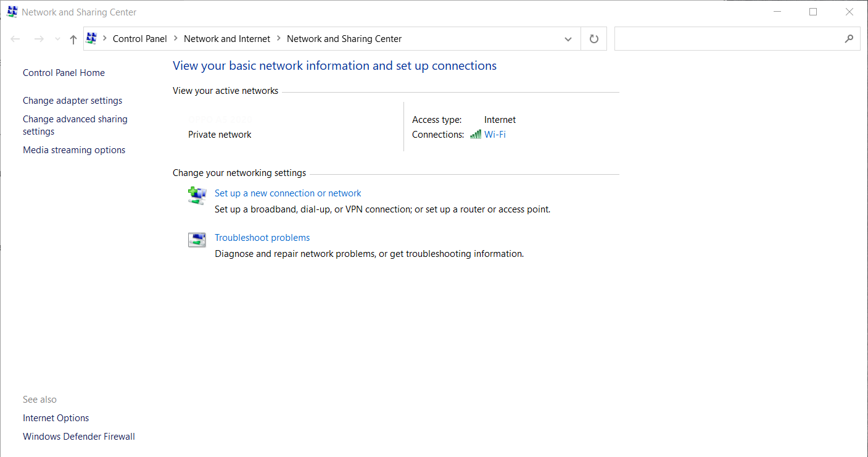Open the address bar dropdown chevron
This screenshot has width=868, height=457.
568,38
